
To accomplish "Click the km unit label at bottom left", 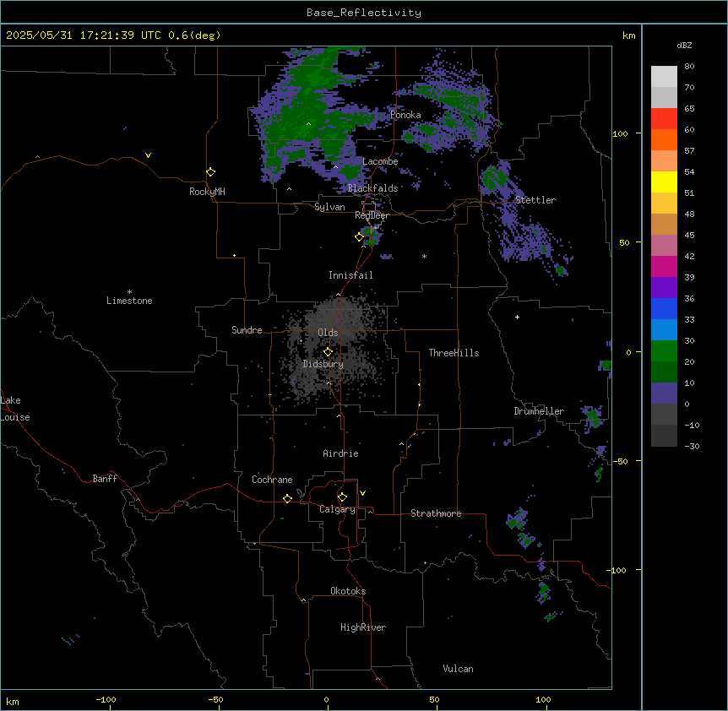I will 13,701.
